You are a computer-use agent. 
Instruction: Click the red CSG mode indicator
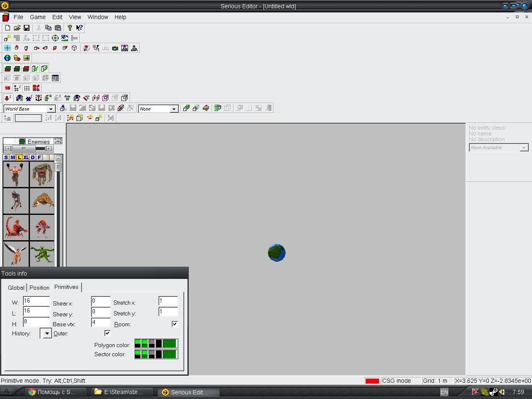coord(372,381)
